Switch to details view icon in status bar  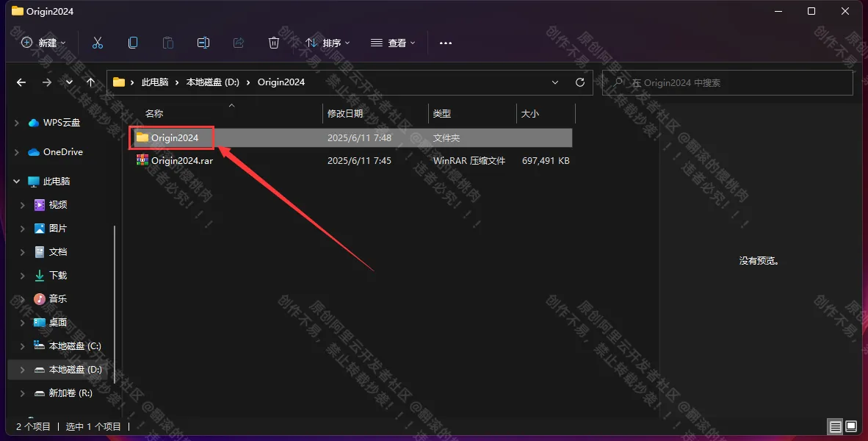[836, 426]
